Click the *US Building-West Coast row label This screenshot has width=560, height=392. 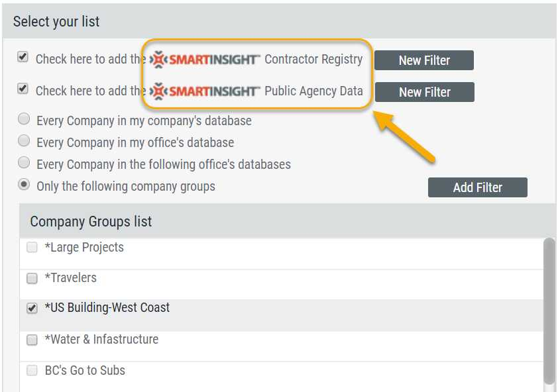tap(107, 308)
